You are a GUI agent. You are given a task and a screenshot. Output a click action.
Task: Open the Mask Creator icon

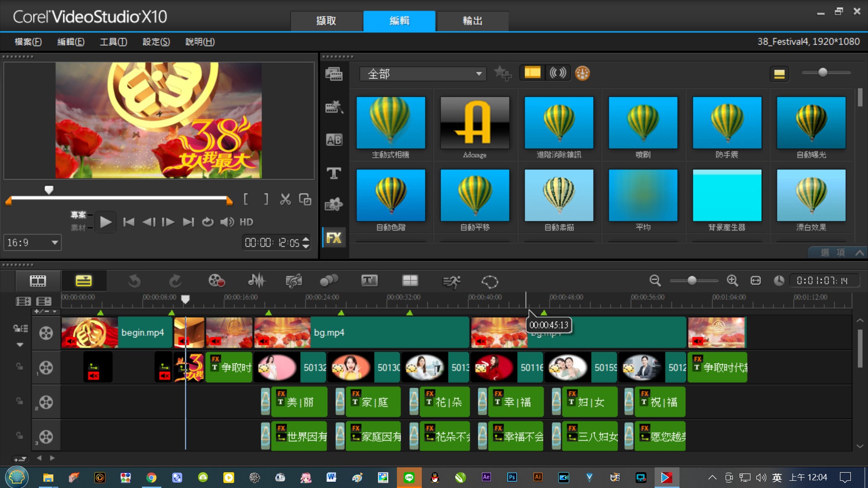490,282
